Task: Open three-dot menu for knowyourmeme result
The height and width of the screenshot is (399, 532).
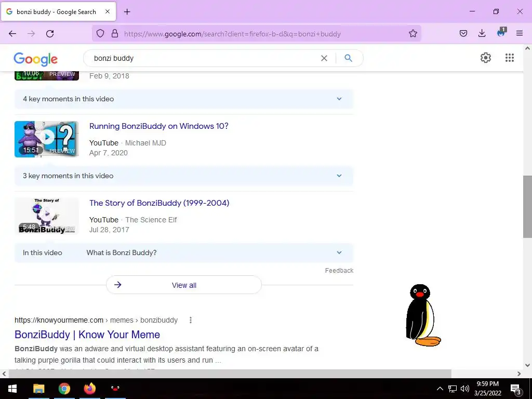Action: pyautogui.click(x=190, y=320)
